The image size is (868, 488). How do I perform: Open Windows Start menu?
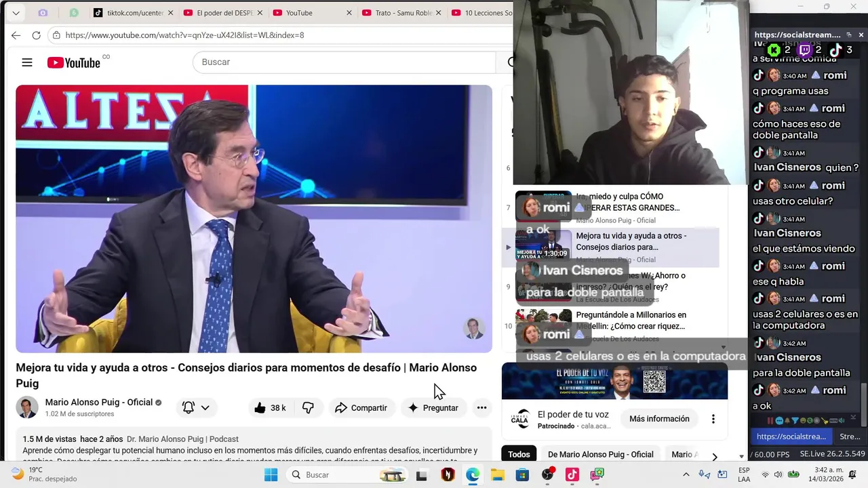(x=271, y=474)
